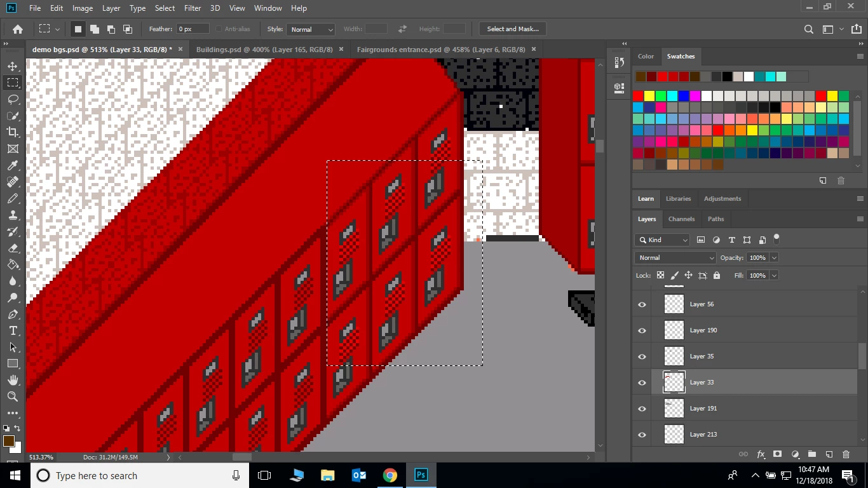Select the Paint Bucket tool

pos(13,264)
